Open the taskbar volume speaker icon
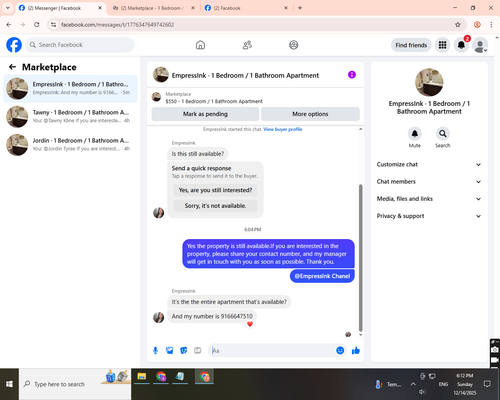This screenshot has width=500, height=400. [x=422, y=392]
